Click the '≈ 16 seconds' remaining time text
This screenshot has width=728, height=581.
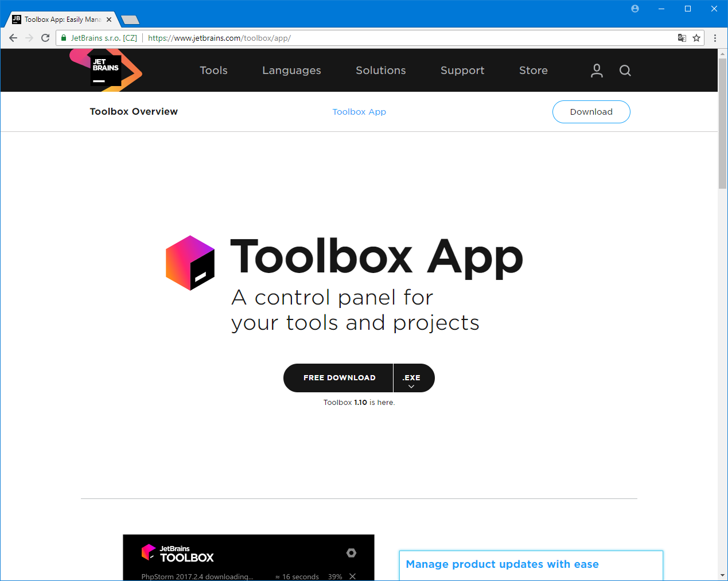tap(297, 576)
